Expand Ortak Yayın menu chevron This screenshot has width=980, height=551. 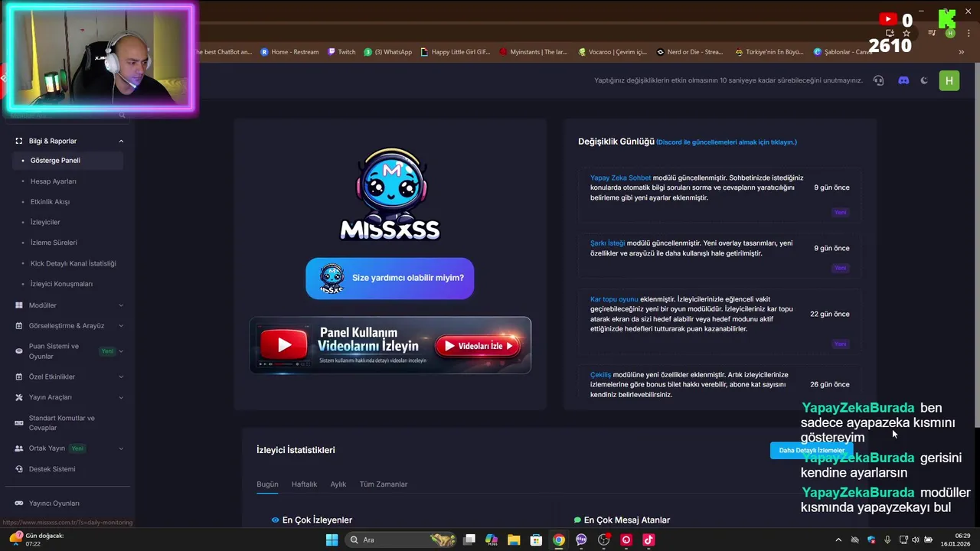click(121, 448)
